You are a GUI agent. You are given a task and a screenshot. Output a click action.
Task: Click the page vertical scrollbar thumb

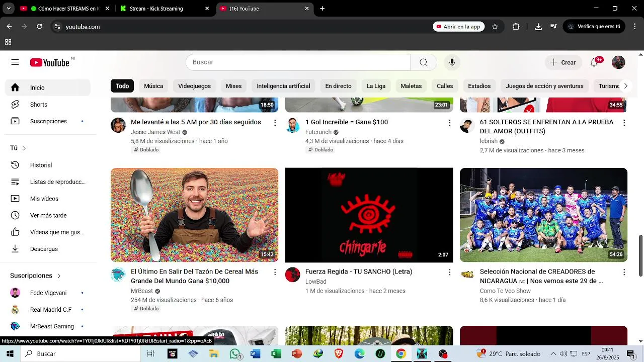click(640, 255)
